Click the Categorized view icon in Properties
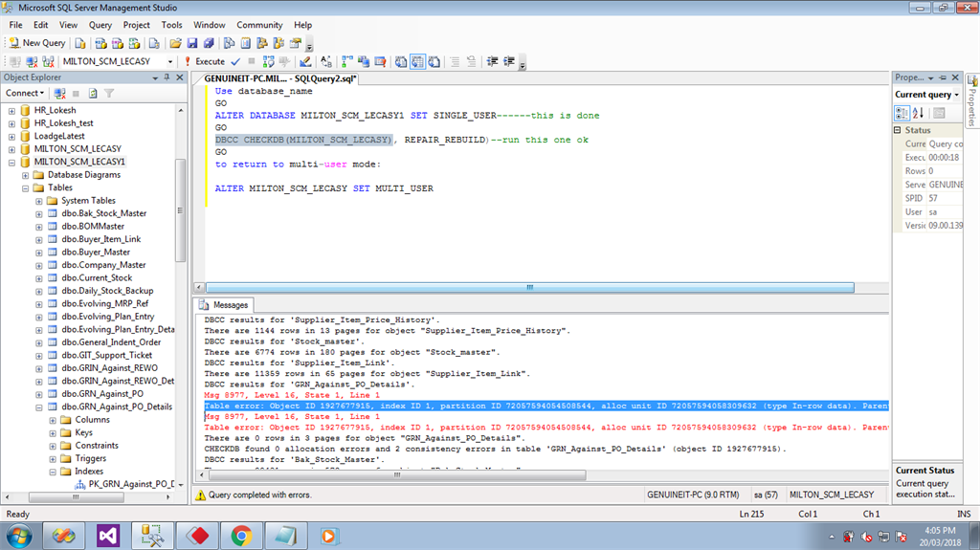Screen dimensions: 980x550 (x=902, y=113)
